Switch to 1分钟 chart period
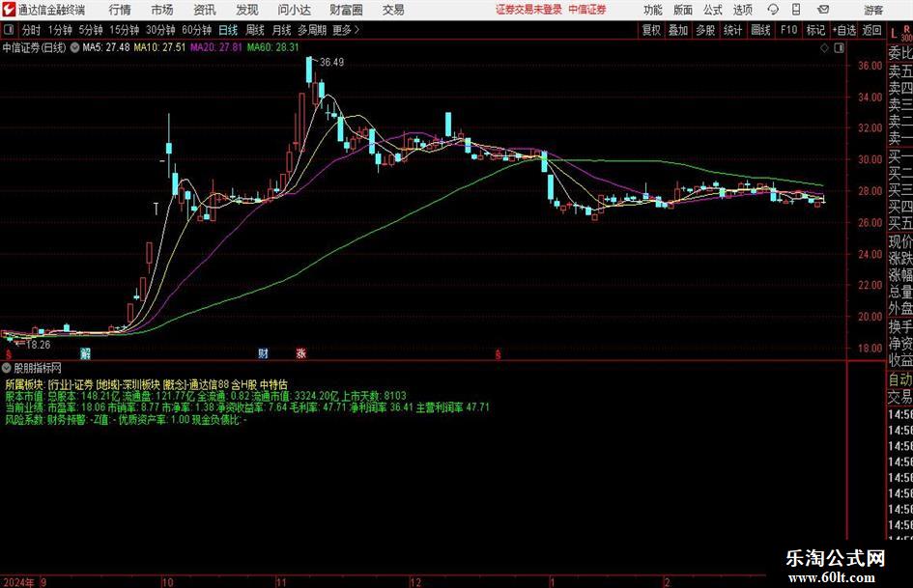Viewport: 913px width, 588px height. 60,30
